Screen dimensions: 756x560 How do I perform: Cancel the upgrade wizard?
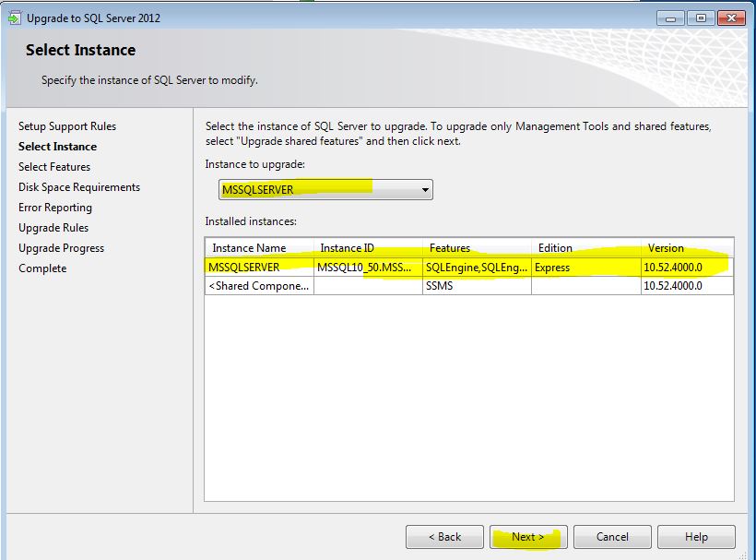click(612, 537)
